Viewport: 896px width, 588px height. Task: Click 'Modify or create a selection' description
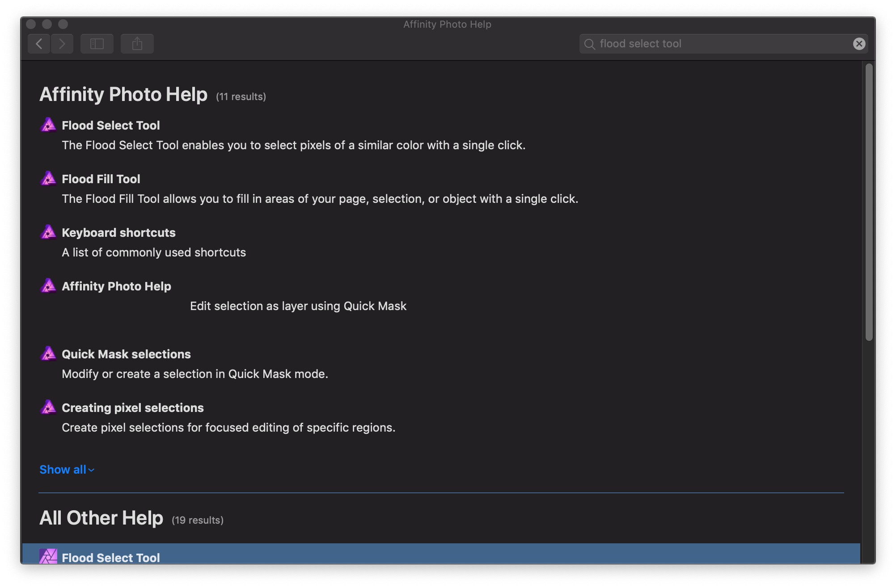point(195,374)
